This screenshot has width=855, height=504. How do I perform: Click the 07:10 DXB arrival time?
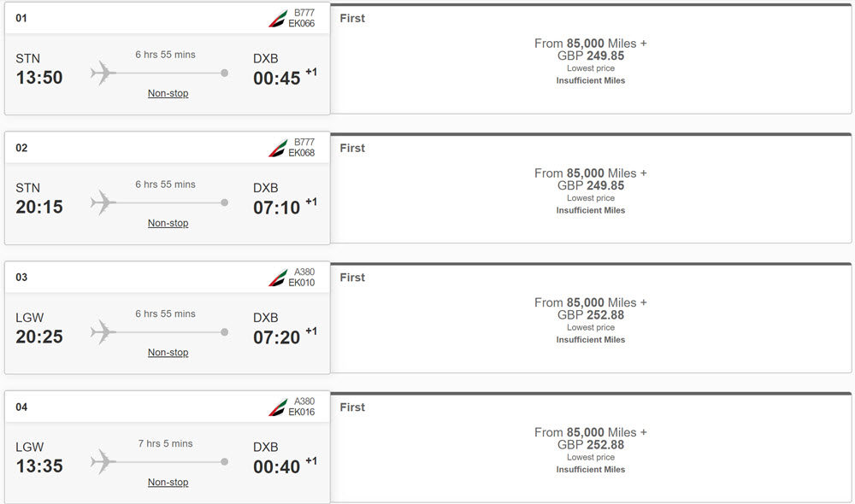[x=276, y=208]
